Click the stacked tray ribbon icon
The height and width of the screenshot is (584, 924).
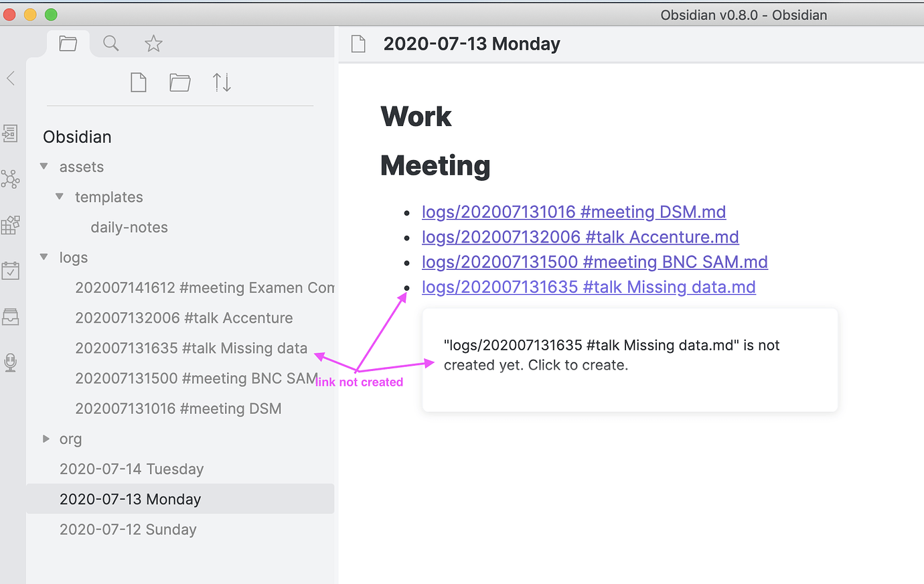pos(10,316)
